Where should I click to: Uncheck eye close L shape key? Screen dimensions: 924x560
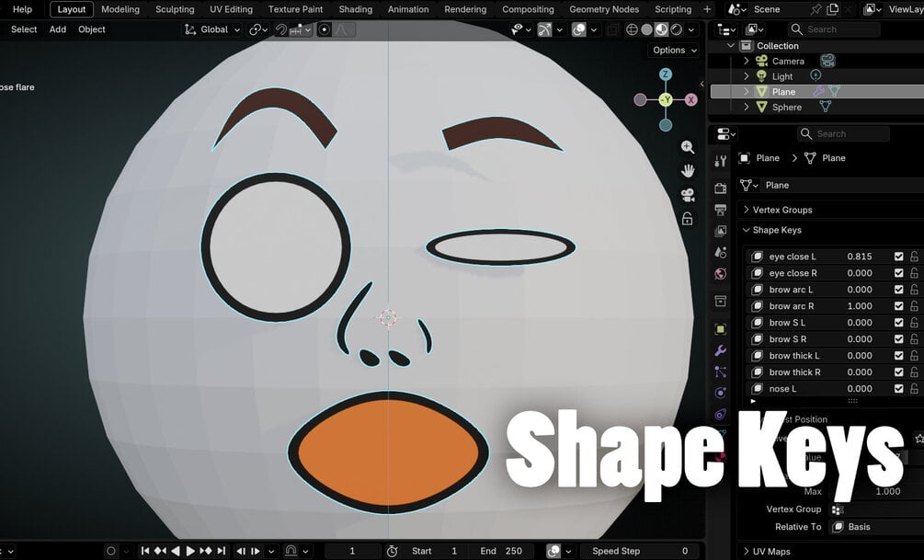(898, 257)
